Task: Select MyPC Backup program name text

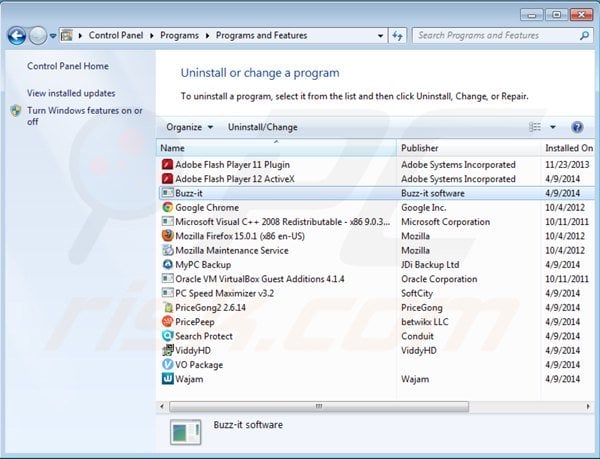Action: tap(203, 265)
